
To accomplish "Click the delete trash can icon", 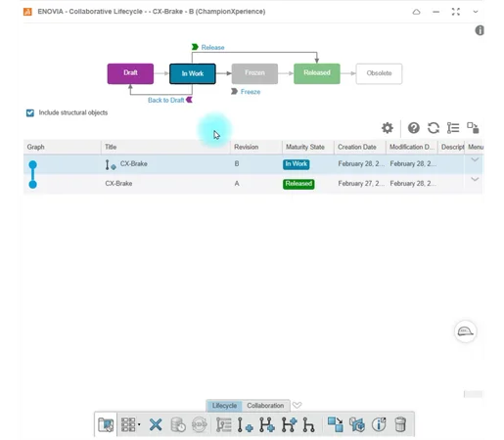I will pos(400,424).
